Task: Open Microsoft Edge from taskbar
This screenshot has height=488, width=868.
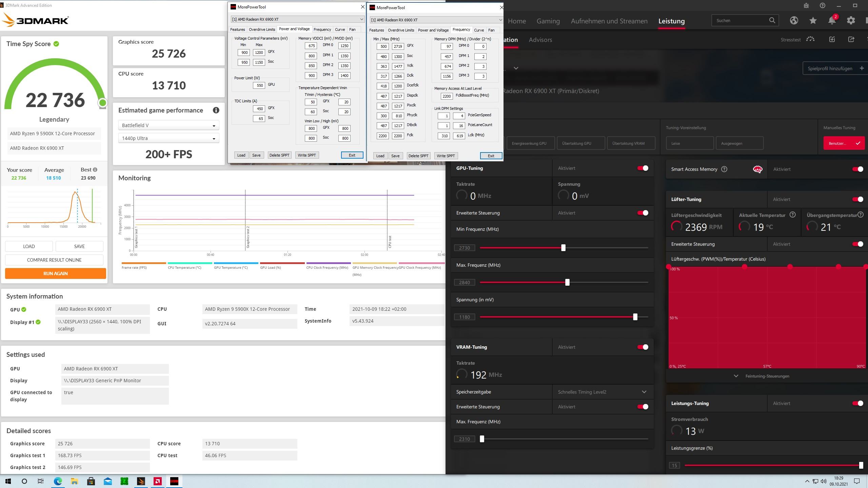Action: [x=58, y=481]
